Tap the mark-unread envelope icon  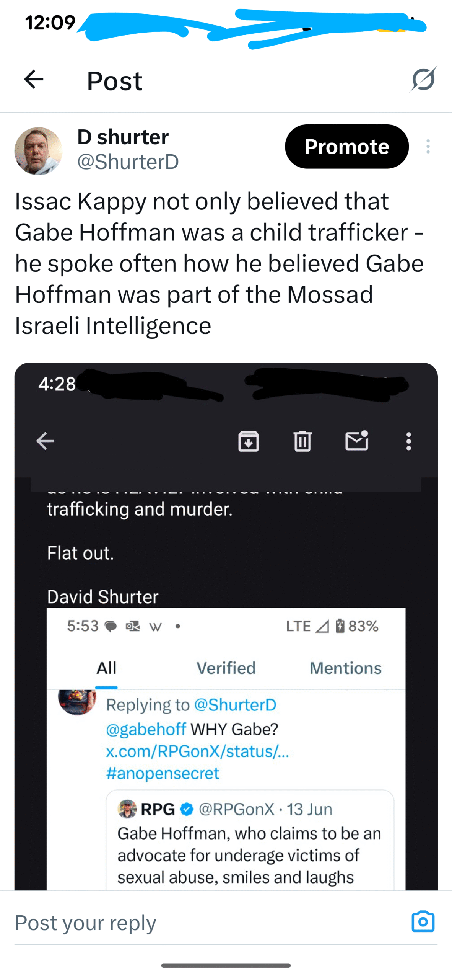(x=356, y=441)
